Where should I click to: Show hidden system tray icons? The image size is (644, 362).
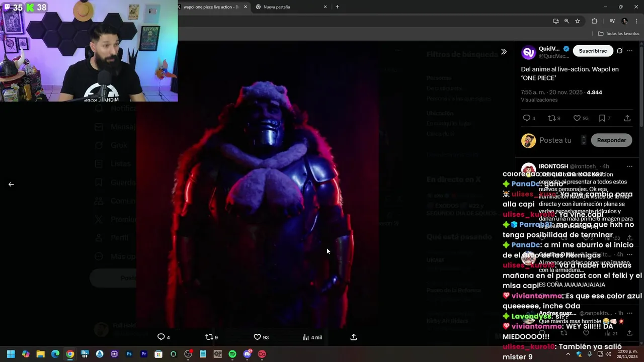pyautogui.click(x=568, y=354)
